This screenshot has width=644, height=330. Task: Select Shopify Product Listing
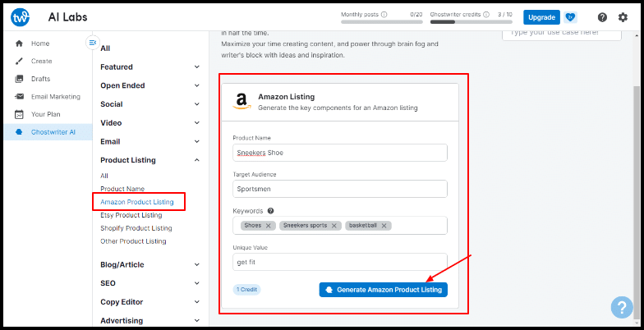[136, 228]
